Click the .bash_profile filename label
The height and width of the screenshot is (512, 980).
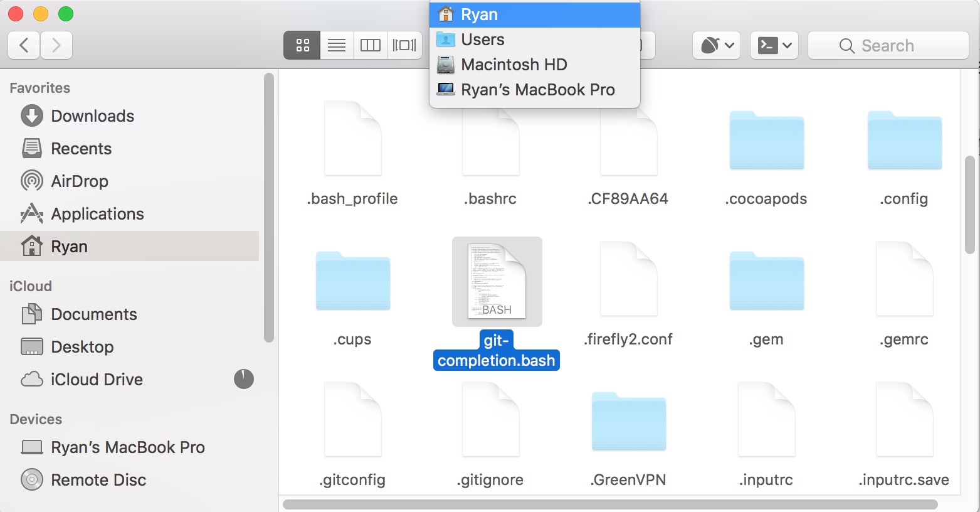tap(352, 199)
